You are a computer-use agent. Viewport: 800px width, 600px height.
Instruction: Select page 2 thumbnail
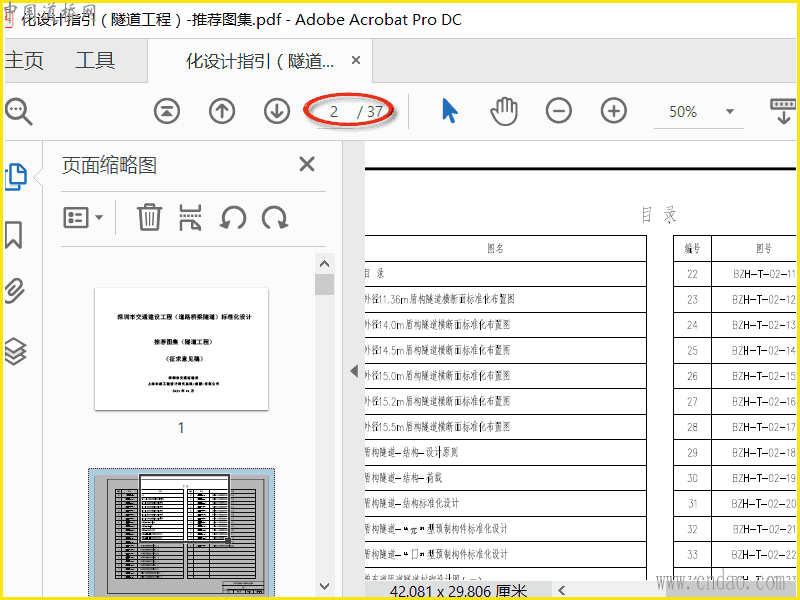(182, 532)
